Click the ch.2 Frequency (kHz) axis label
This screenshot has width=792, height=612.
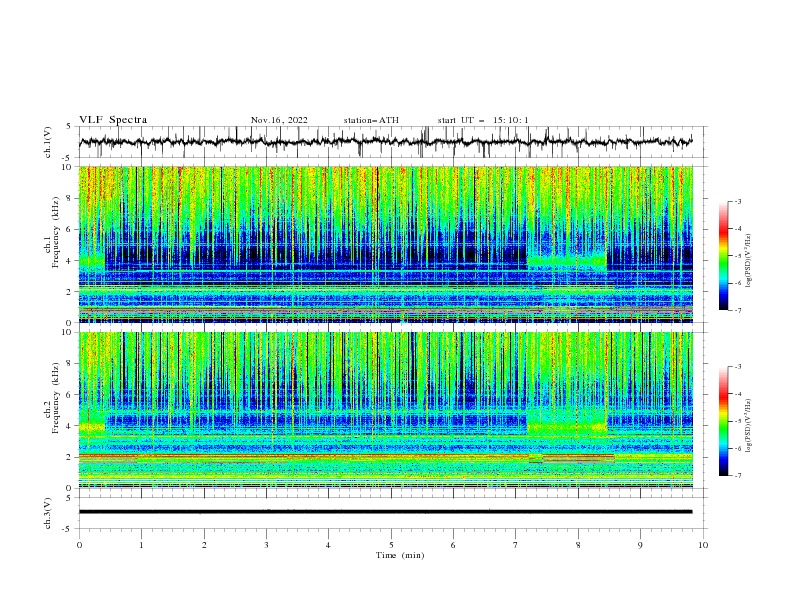click(53, 398)
